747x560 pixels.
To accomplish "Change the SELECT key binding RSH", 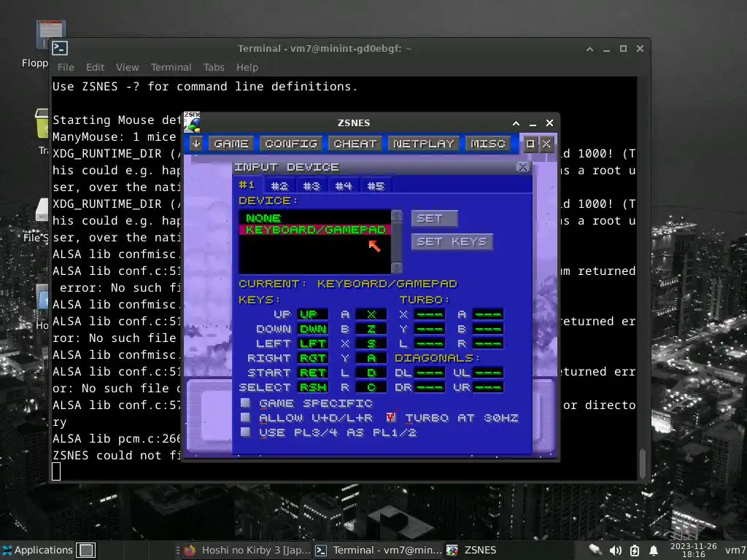I will (x=312, y=388).
